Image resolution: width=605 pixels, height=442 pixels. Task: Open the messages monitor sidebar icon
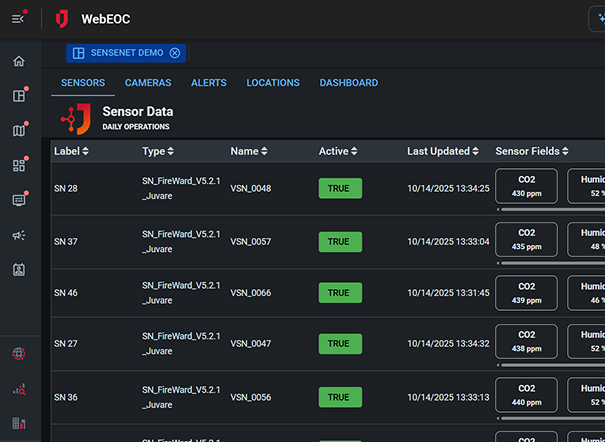coord(18,200)
